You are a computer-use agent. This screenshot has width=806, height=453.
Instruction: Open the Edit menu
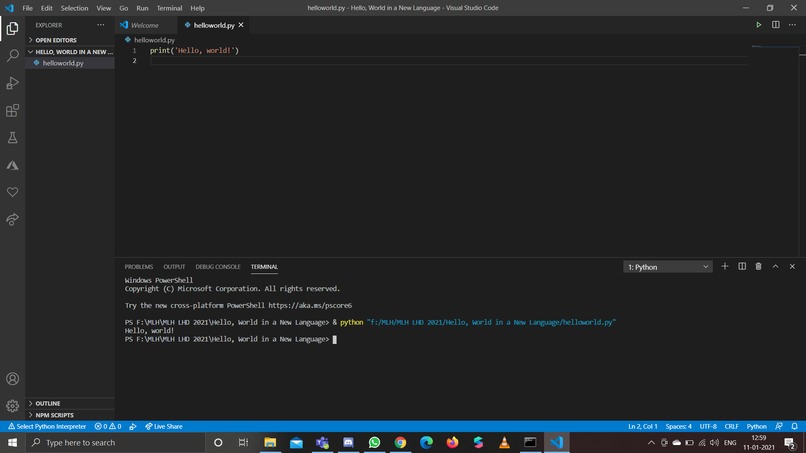click(x=46, y=8)
